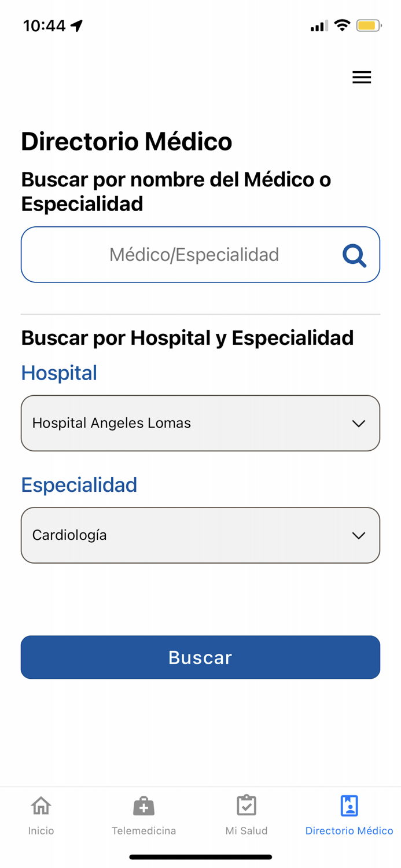The image size is (401, 868).
Task: Select the home icon for Inicio
Action: coord(41,805)
